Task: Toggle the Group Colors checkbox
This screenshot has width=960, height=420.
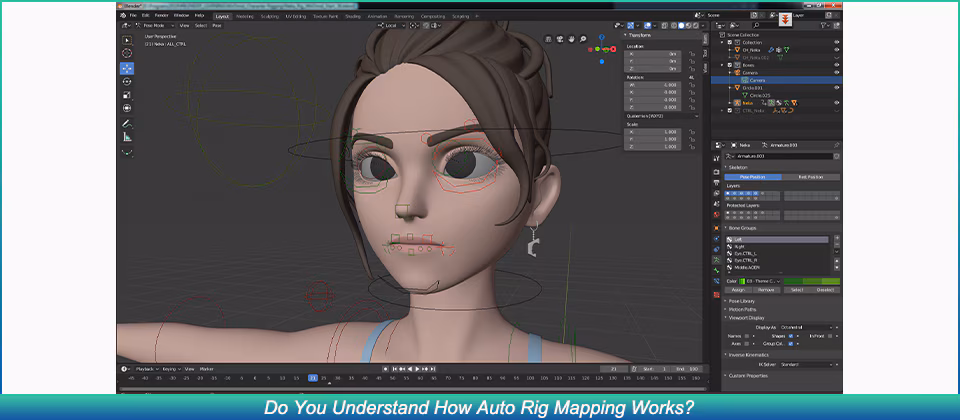Action: (x=791, y=344)
